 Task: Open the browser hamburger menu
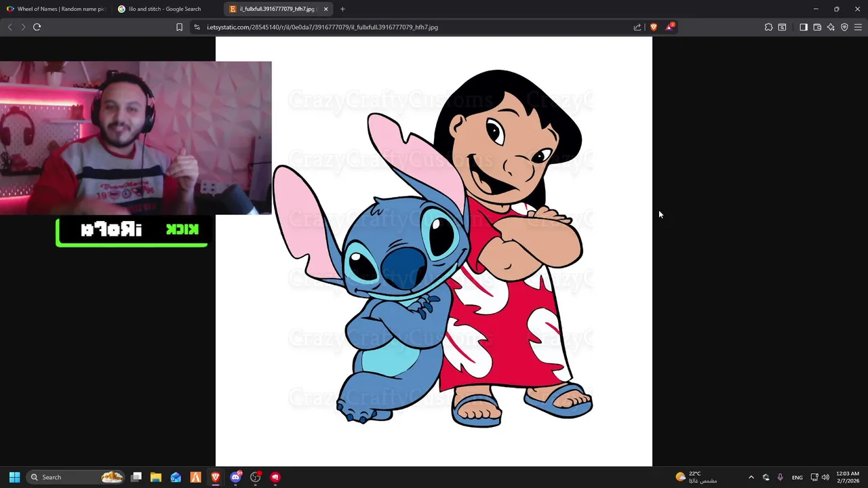click(x=858, y=27)
